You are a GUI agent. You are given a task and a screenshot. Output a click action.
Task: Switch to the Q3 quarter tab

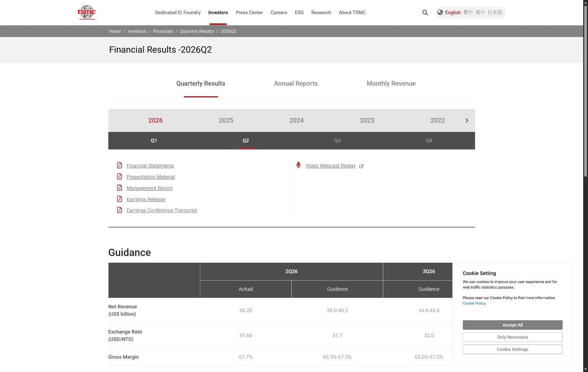[x=337, y=141]
